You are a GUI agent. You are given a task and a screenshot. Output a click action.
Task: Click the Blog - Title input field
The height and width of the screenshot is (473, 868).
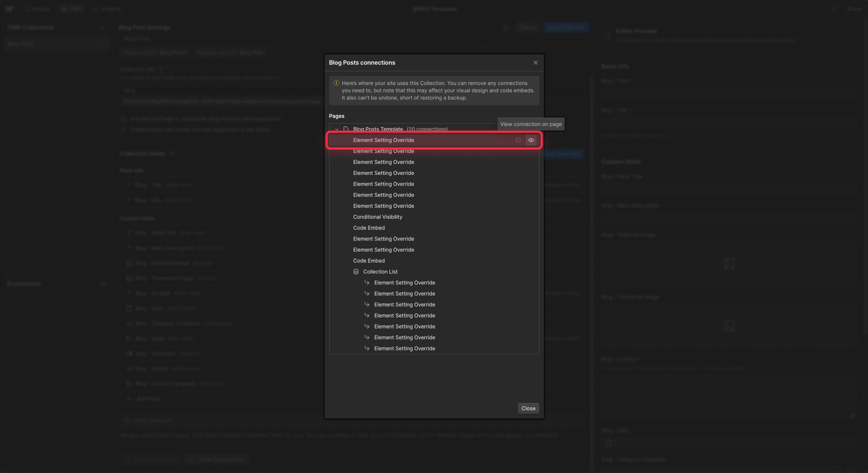coord(730,94)
